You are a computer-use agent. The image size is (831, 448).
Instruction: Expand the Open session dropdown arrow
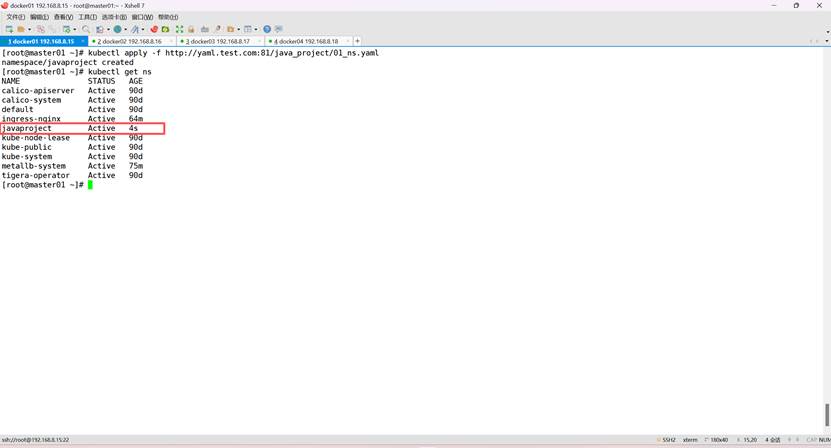30,29
